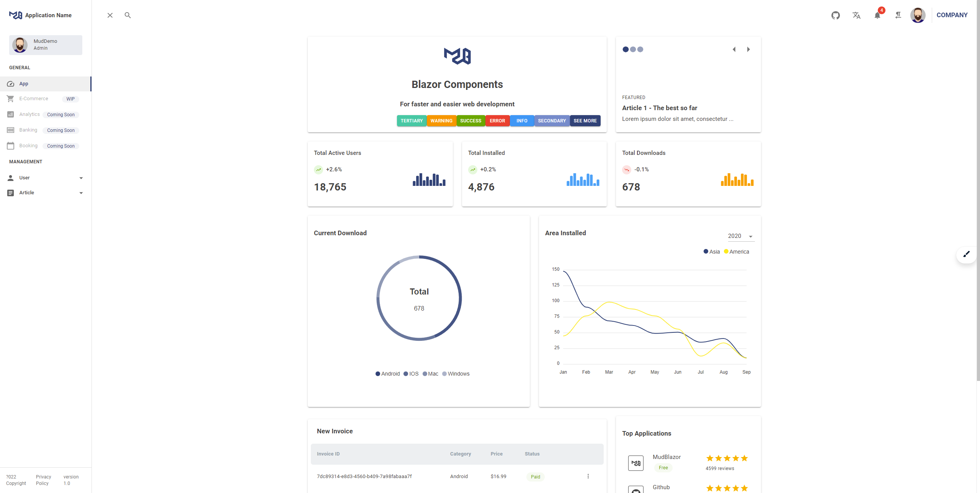
Task: Close the side drawer using X icon
Action: [110, 15]
